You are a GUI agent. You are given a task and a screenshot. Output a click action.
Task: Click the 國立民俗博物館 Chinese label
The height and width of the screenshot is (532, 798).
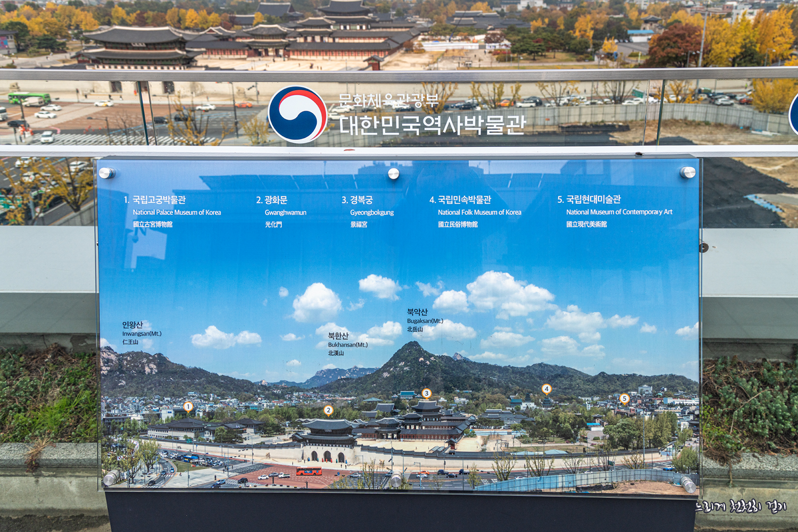click(x=458, y=225)
